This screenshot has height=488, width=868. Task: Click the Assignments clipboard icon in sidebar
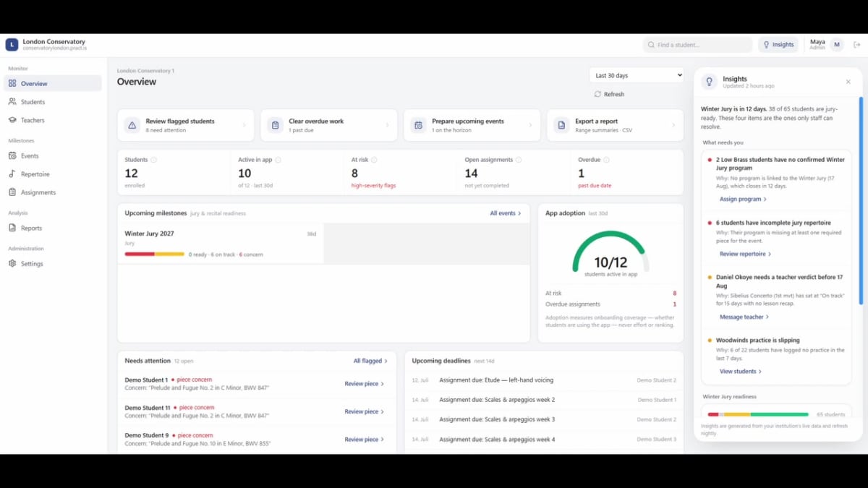pos(12,192)
